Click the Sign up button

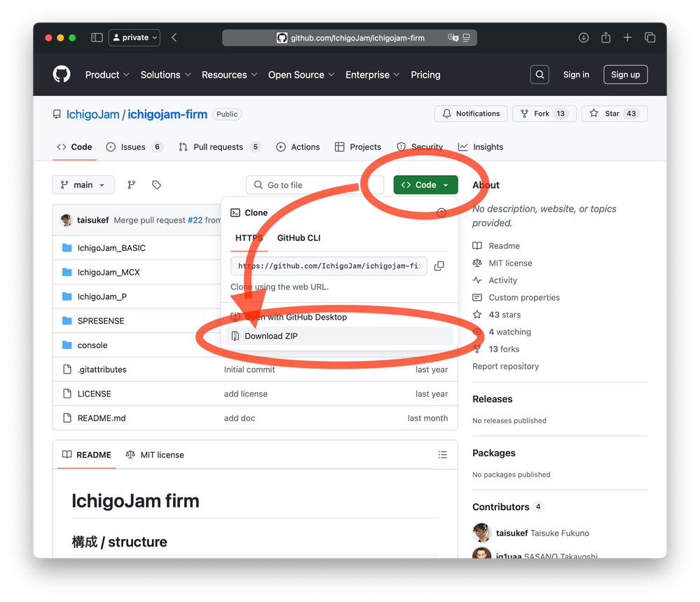click(626, 74)
